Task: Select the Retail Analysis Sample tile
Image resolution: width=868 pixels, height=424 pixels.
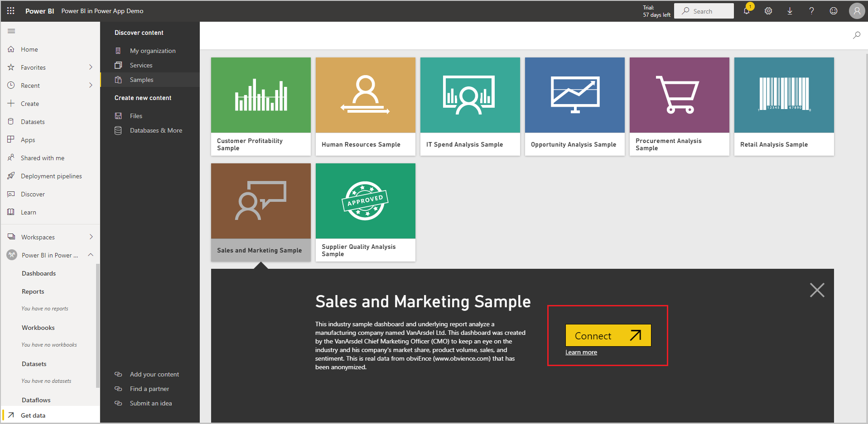Action: click(x=784, y=106)
